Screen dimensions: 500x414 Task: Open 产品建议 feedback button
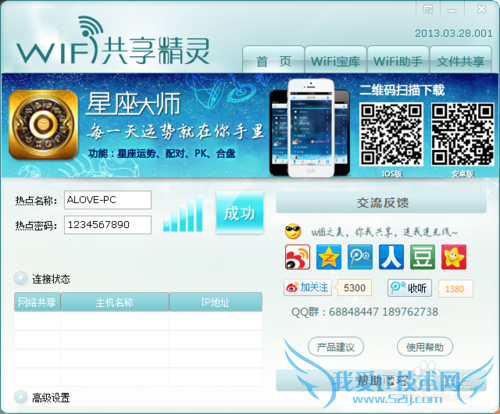[x=336, y=347]
